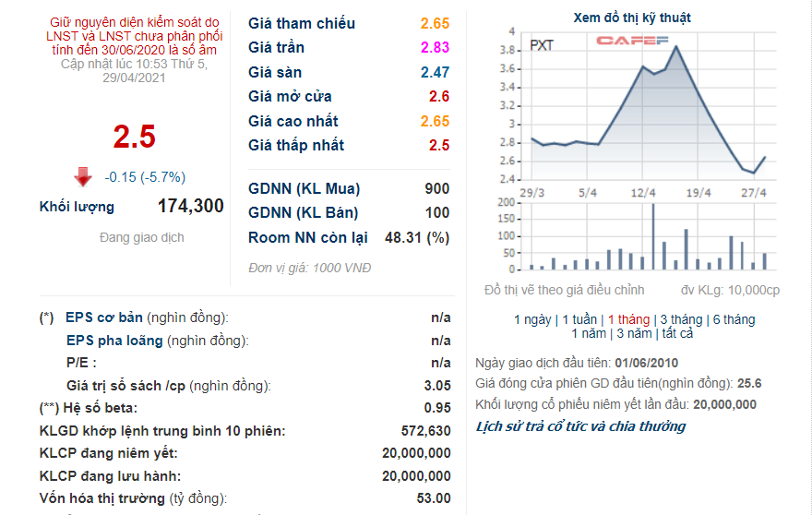Open 'Lịch sử trả cổ tức và chia thưởng'
The height and width of the screenshot is (515, 812).
580,426
